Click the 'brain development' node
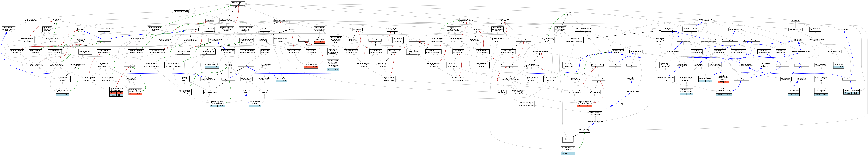 point(849,79)
